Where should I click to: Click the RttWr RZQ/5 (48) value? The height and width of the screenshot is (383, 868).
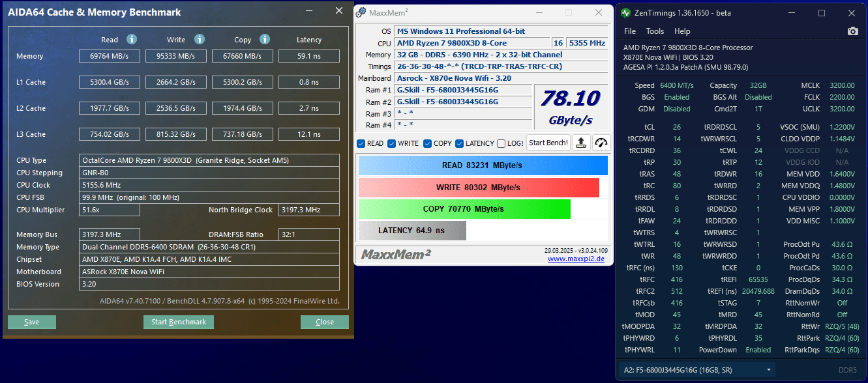(x=842, y=326)
